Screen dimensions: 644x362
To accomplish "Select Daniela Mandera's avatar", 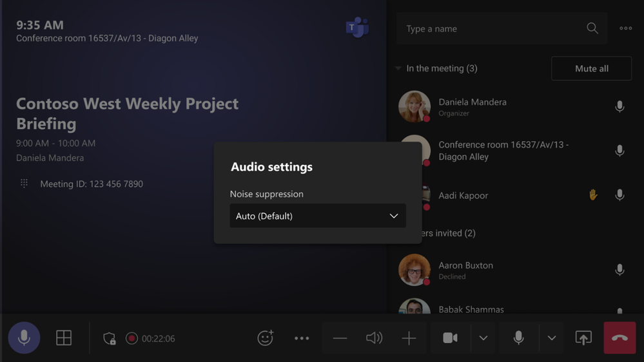I will (x=415, y=106).
